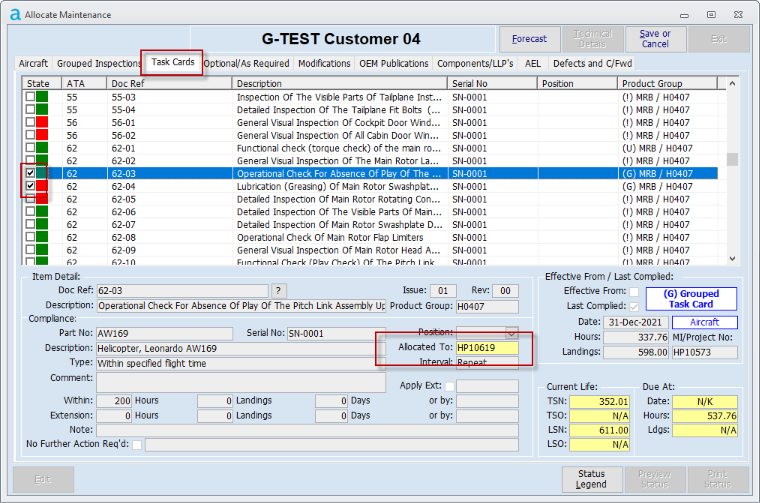Image resolution: width=760 pixels, height=503 pixels.
Task: Open the Defects and C/Fwd tab
Action: (592, 63)
